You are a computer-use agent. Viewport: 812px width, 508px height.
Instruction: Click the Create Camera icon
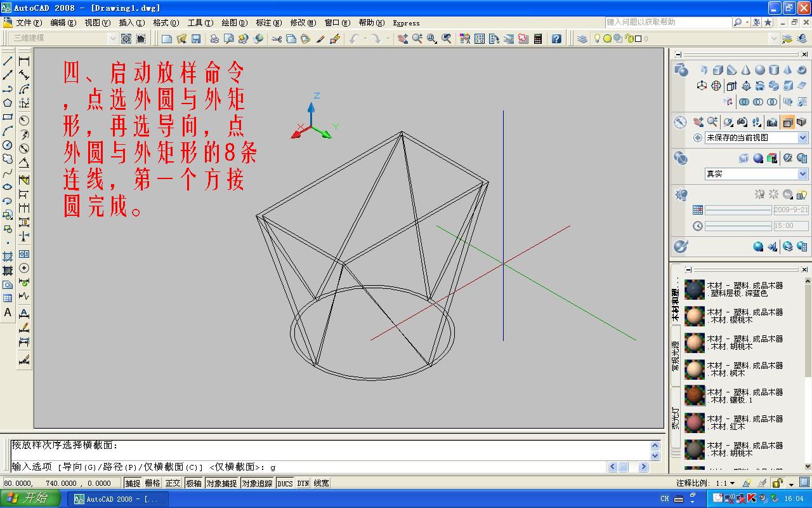point(772,122)
